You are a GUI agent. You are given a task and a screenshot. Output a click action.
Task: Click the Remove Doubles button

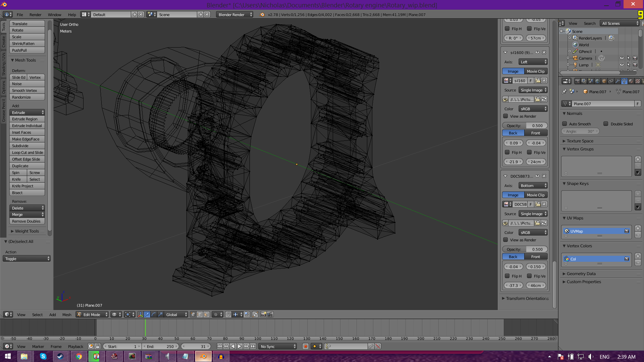(27, 221)
